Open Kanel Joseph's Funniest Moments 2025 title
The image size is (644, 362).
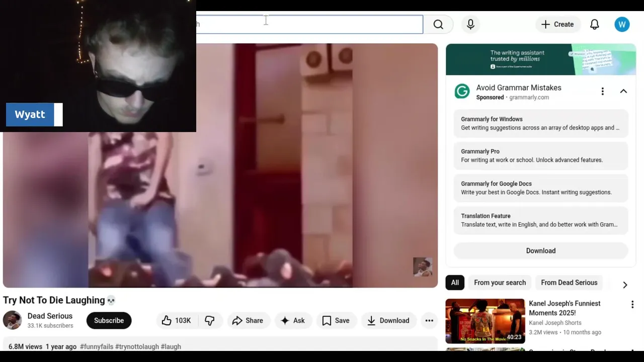[565, 308]
